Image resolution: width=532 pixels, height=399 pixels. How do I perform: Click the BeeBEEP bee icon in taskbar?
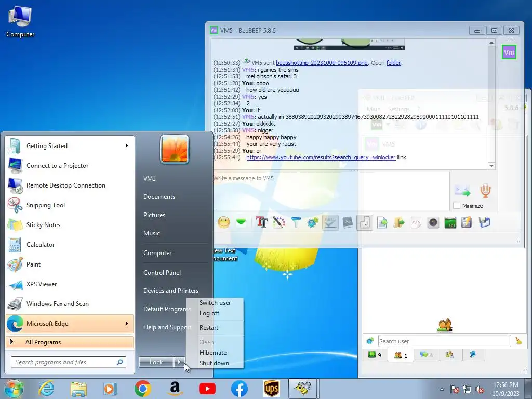tap(303, 389)
